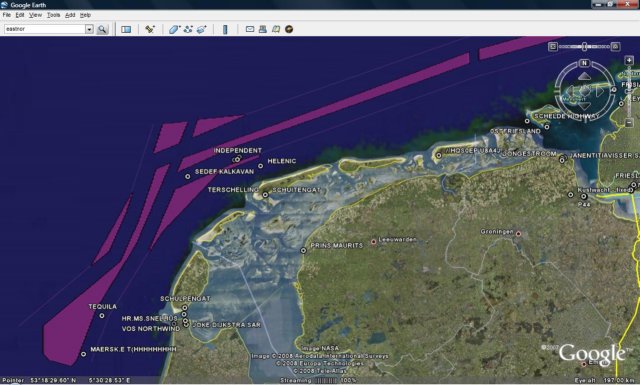640x385 pixels.
Task: Click the N north reset button
Action: click(584, 63)
